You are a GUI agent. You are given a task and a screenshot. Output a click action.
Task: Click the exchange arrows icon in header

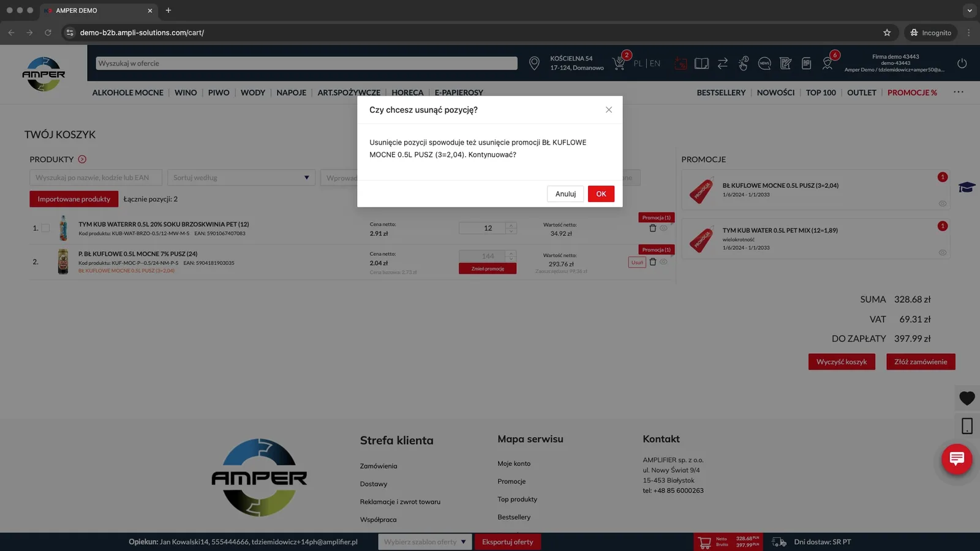pyautogui.click(x=723, y=63)
